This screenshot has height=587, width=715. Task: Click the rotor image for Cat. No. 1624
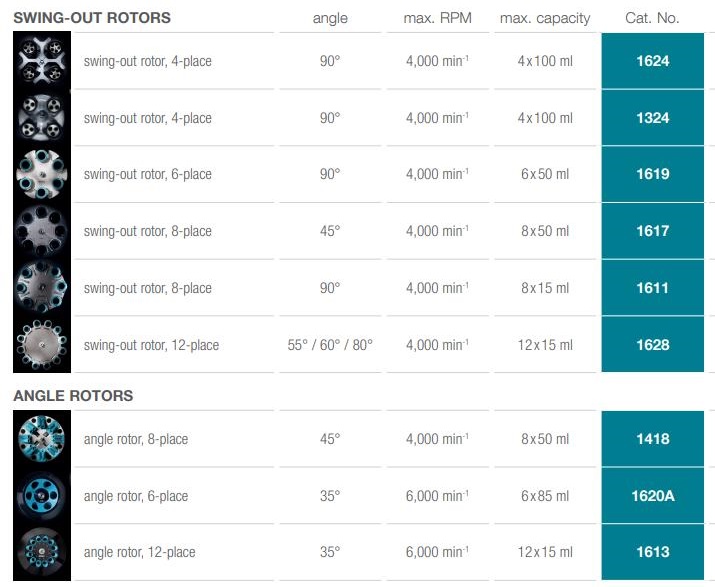[x=43, y=61]
